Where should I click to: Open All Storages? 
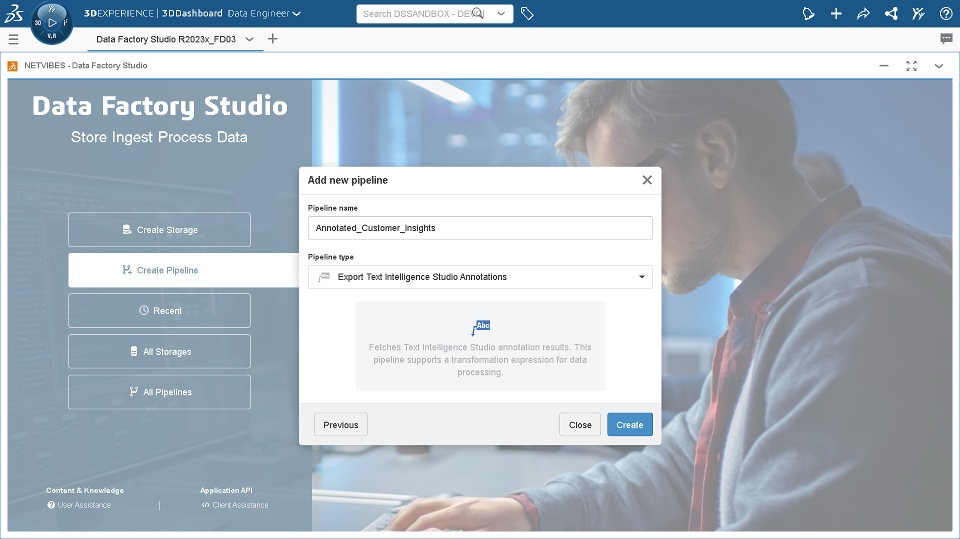point(159,352)
